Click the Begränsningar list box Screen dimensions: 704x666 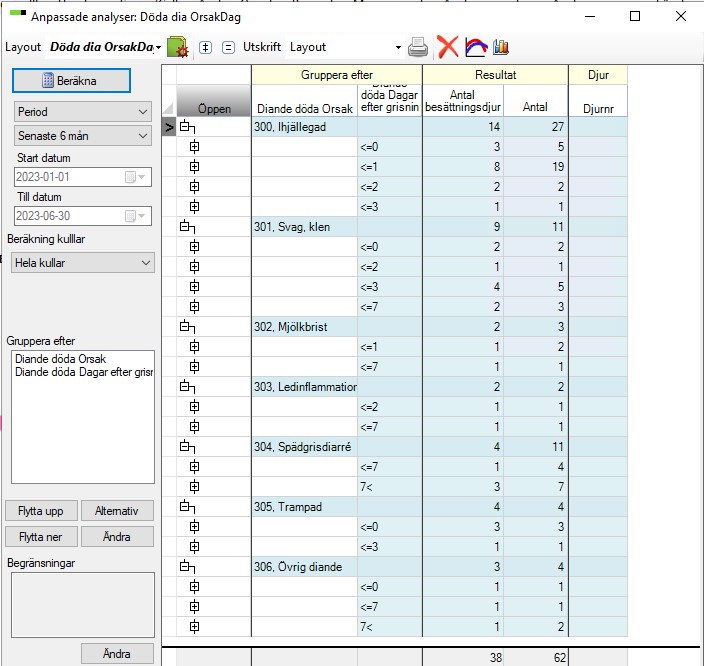click(x=83, y=605)
